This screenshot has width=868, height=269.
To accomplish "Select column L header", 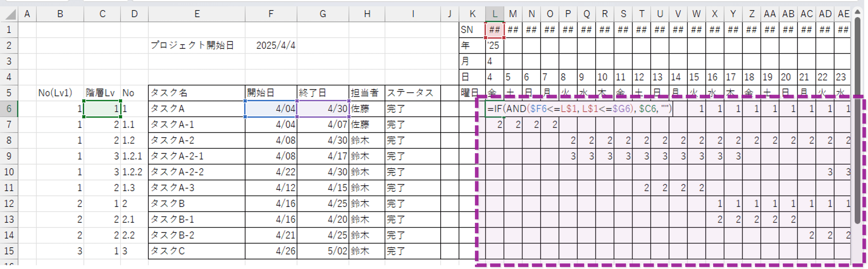I will (x=494, y=14).
